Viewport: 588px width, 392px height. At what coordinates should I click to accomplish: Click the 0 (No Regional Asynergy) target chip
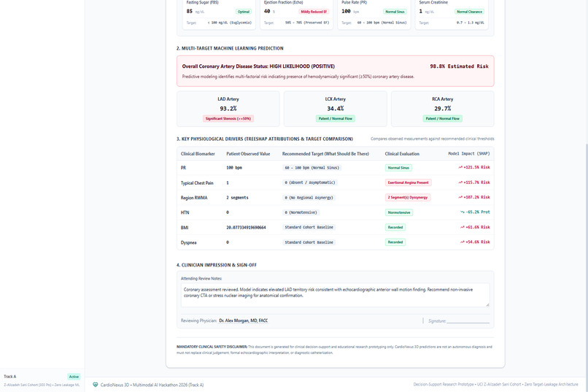pos(309,198)
